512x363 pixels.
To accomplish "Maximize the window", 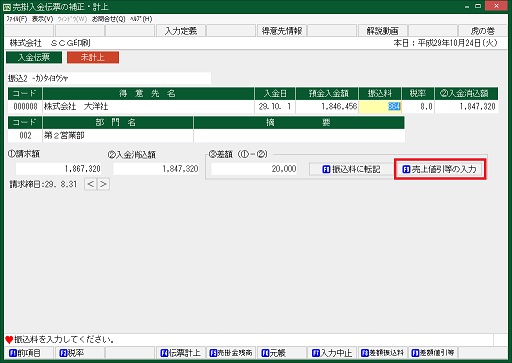I will (478, 6).
